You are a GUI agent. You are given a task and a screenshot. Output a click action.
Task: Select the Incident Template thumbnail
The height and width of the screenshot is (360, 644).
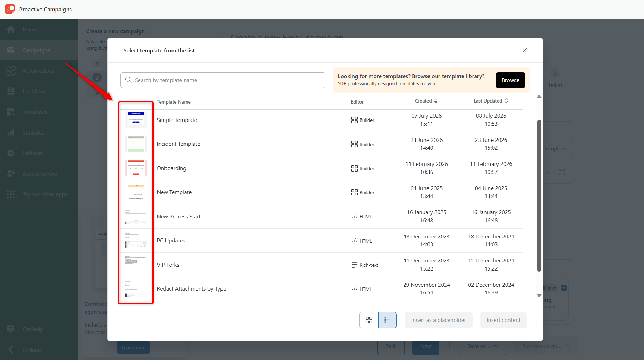click(x=136, y=144)
